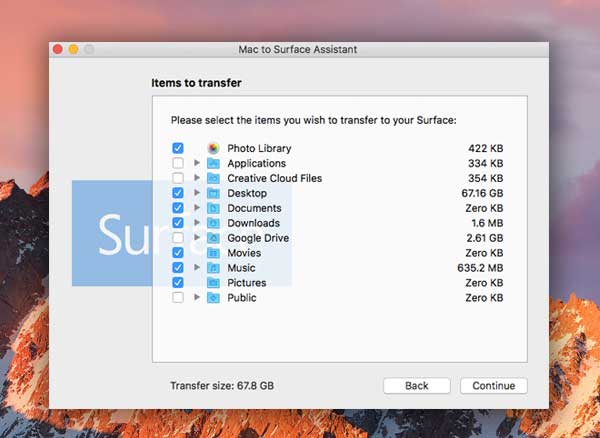
Task: Untick the Pictures checkbox
Action: (x=178, y=282)
